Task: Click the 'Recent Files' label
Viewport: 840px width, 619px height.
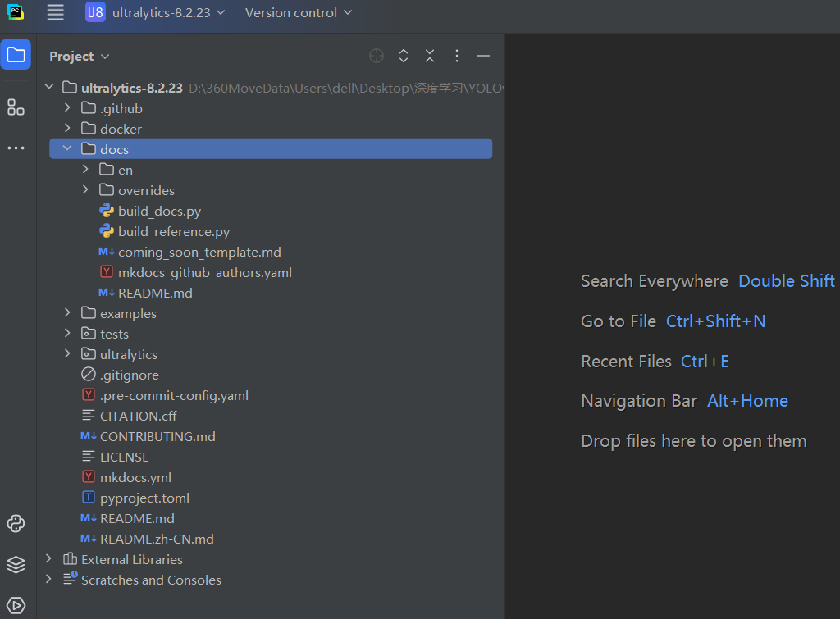Action: pos(626,362)
